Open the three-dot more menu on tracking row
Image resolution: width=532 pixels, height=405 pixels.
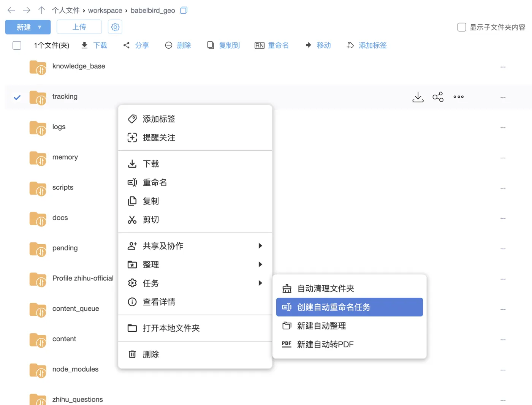(x=459, y=97)
